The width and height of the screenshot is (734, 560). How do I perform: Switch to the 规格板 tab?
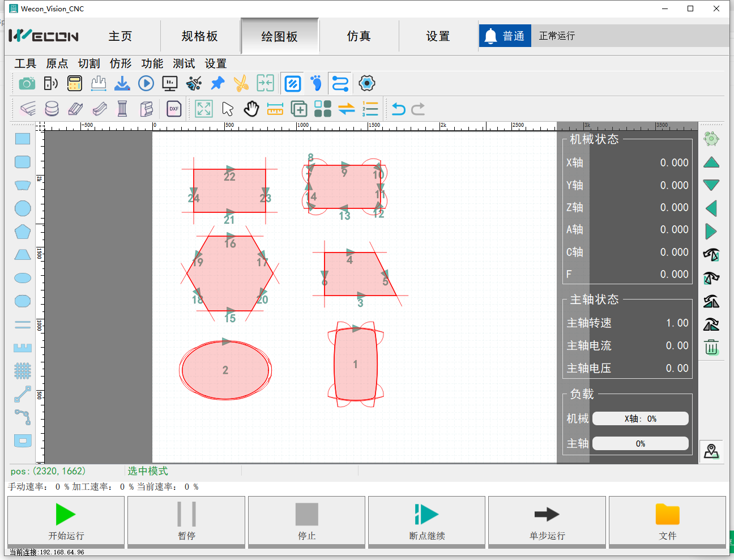point(199,36)
